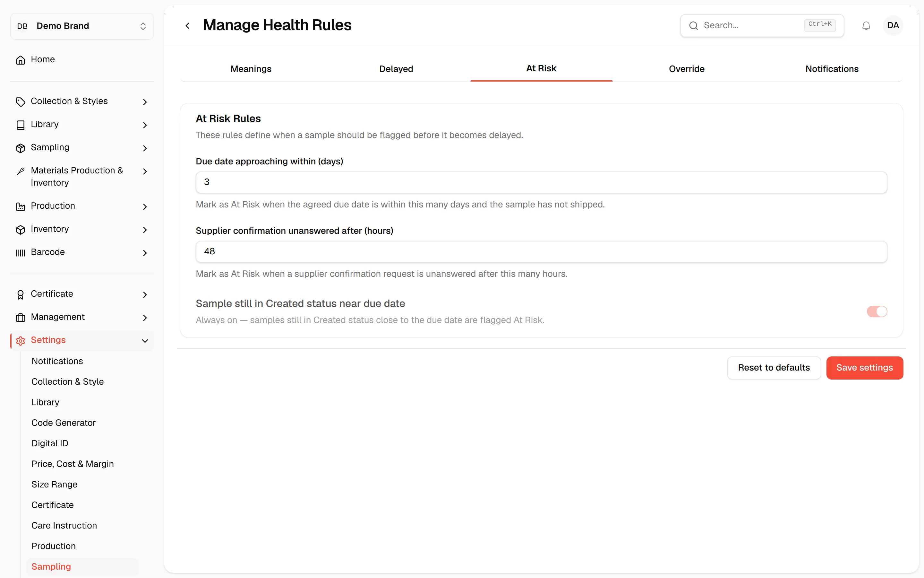Click the Supplier confirmation hours field

coord(541,251)
